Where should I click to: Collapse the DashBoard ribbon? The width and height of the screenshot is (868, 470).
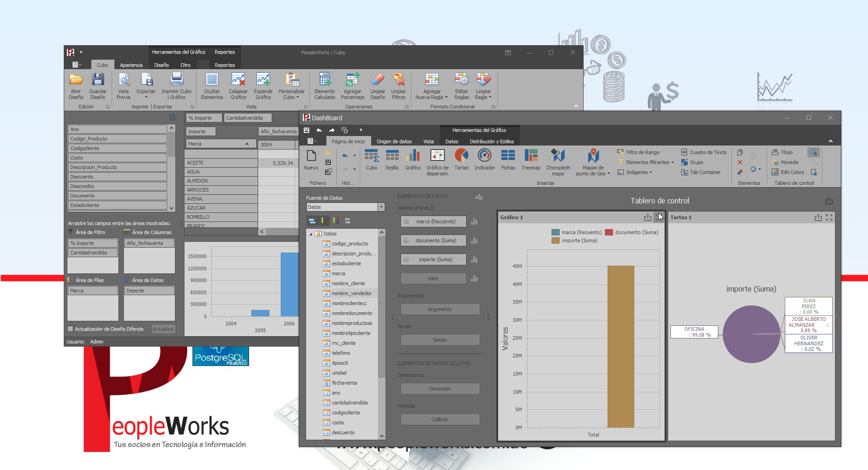(x=830, y=141)
